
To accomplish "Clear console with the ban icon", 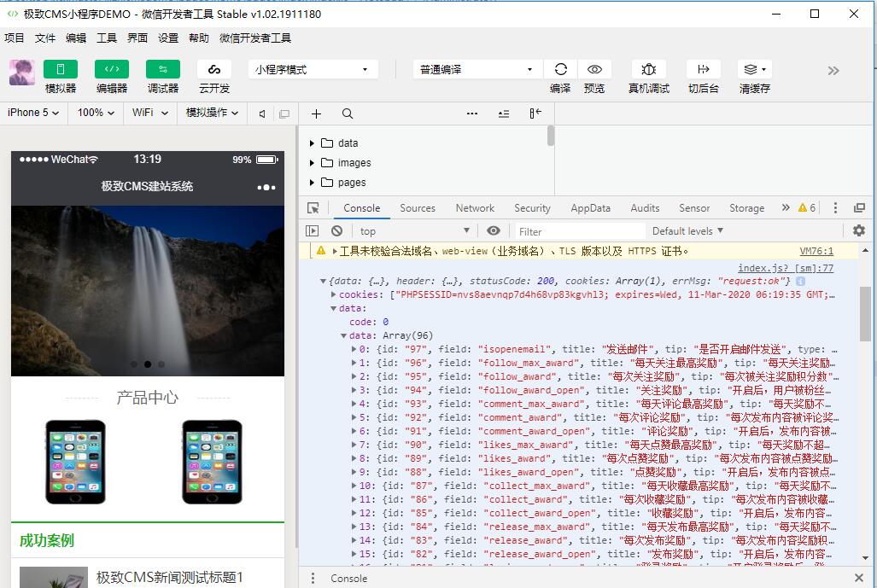I will [336, 230].
